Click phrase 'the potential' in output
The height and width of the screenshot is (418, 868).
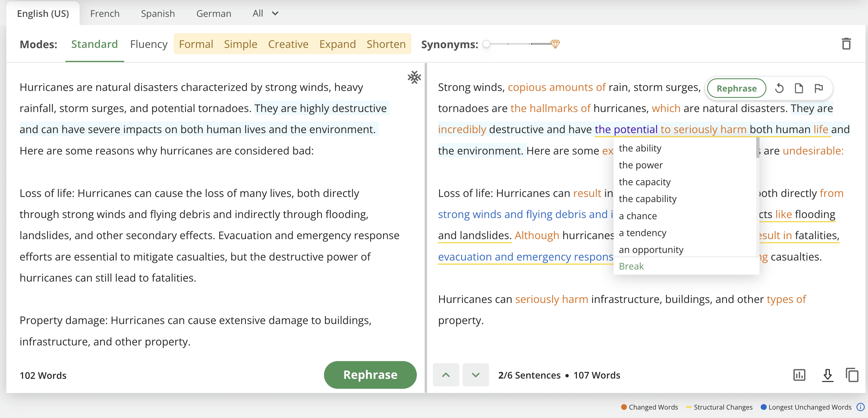[626, 129]
